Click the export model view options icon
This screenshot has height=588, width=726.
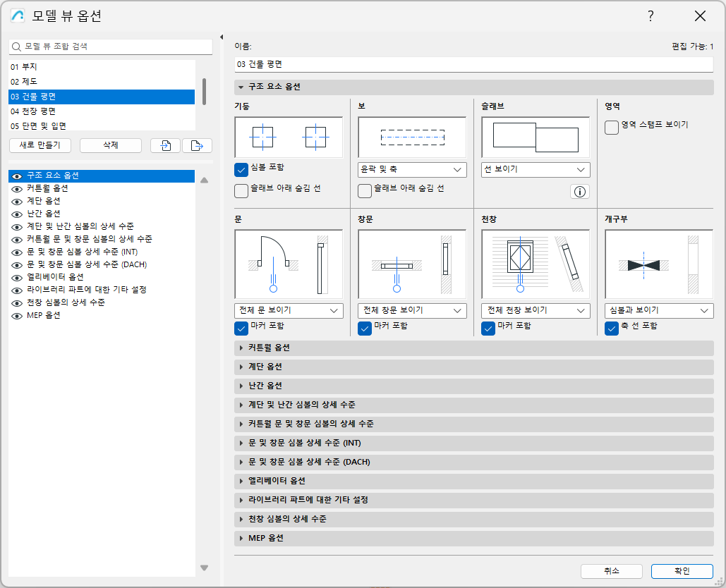tap(198, 145)
